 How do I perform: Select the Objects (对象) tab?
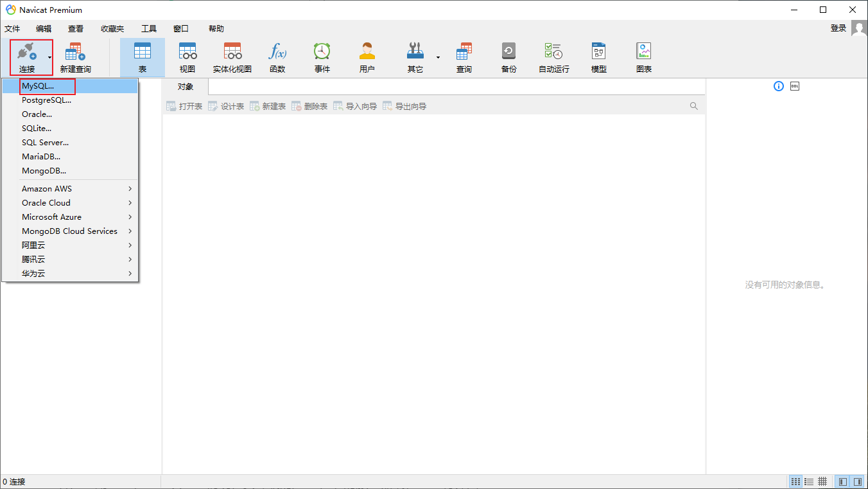pos(186,87)
